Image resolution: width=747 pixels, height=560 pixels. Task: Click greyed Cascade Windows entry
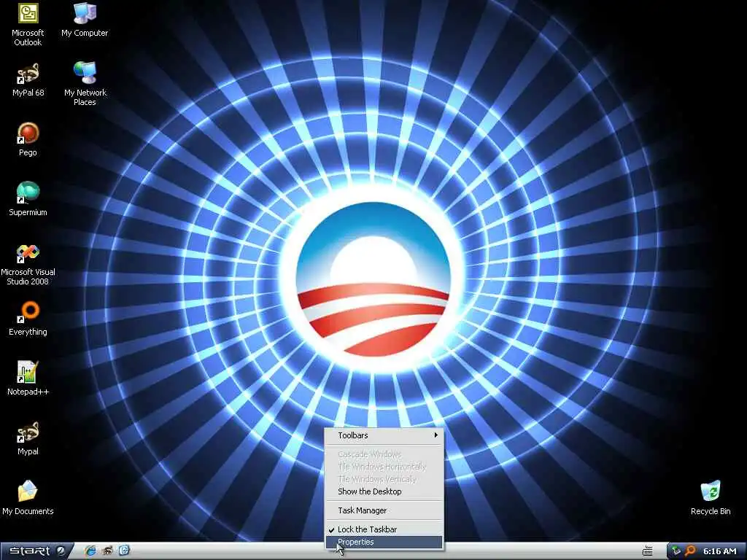[x=384, y=454]
